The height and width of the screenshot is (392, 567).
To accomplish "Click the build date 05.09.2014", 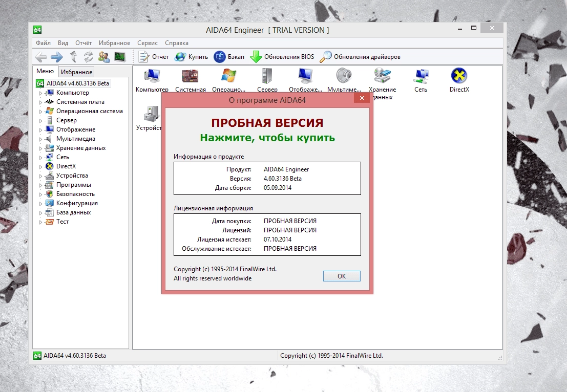I will [x=277, y=188].
